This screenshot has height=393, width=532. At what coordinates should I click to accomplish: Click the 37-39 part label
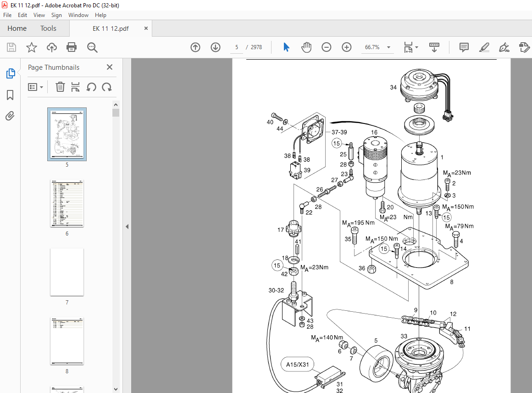click(x=339, y=132)
